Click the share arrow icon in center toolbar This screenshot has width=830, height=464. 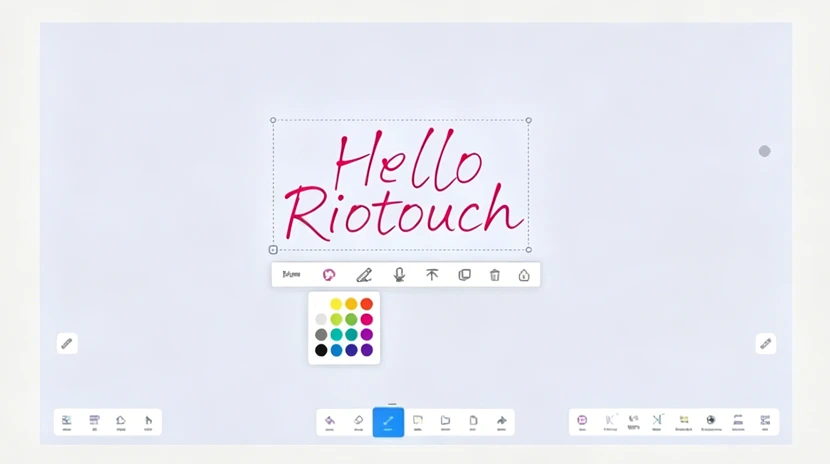pyautogui.click(x=501, y=422)
